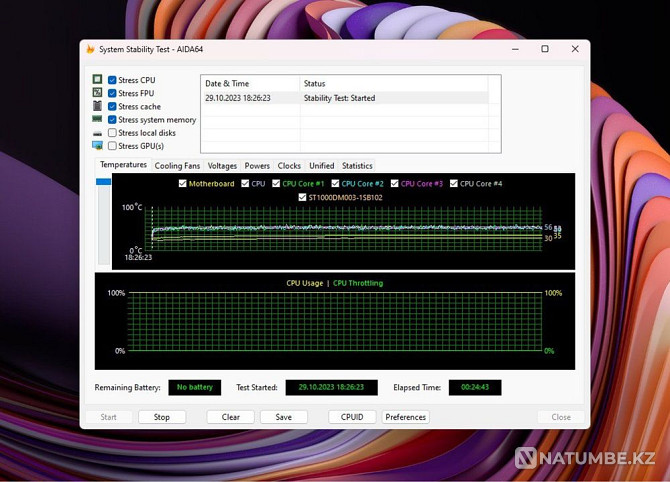The width and height of the screenshot is (670, 482).
Task: Click the Date & Time column header
Action: 250,83
